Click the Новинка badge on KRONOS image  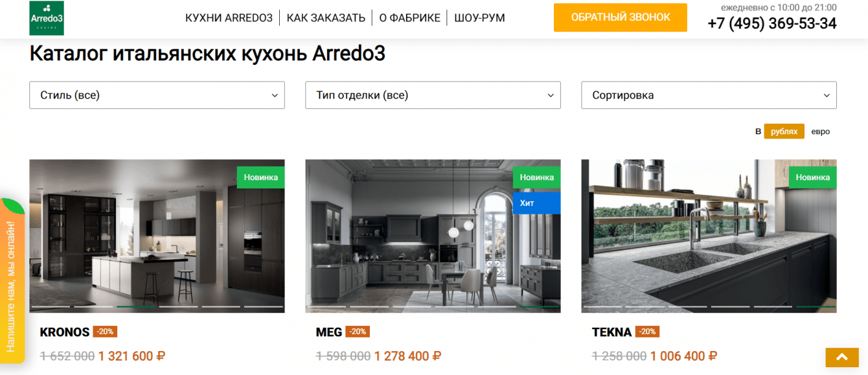[x=260, y=177]
